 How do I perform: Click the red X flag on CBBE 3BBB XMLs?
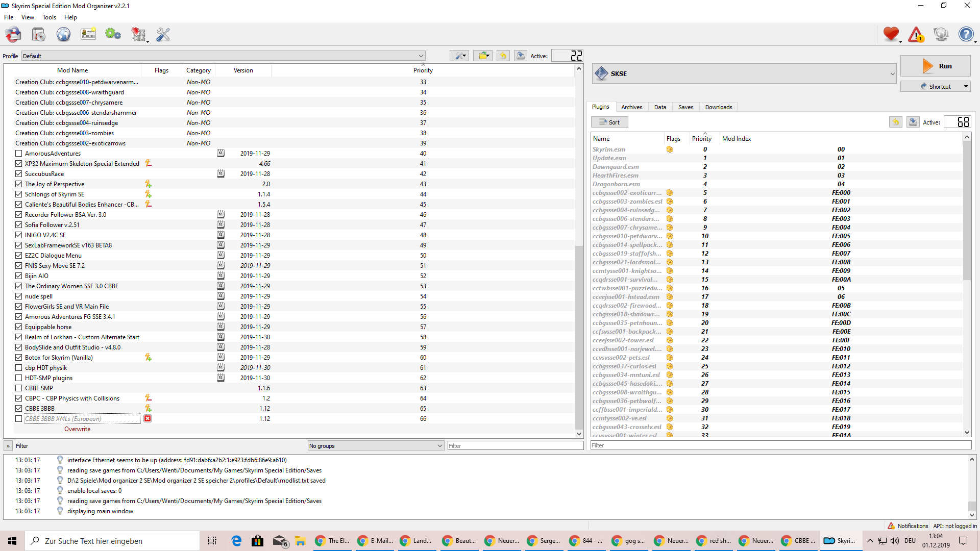(x=148, y=418)
